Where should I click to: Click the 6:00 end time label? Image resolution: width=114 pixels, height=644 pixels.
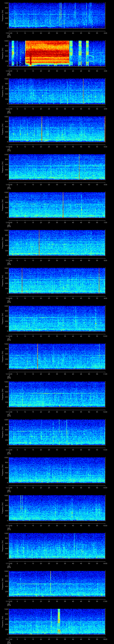click(x=105, y=185)
